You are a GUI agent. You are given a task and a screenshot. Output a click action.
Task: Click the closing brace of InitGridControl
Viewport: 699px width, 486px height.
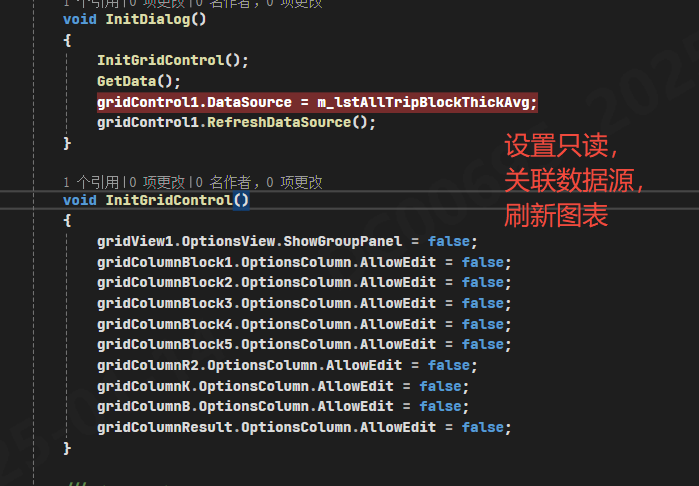(x=67, y=448)
